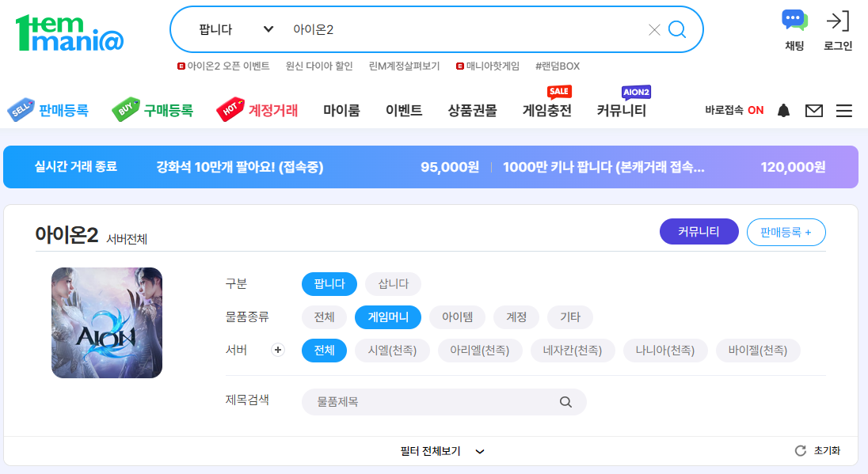Select the 바이젤(천족) server

(758, 350)
